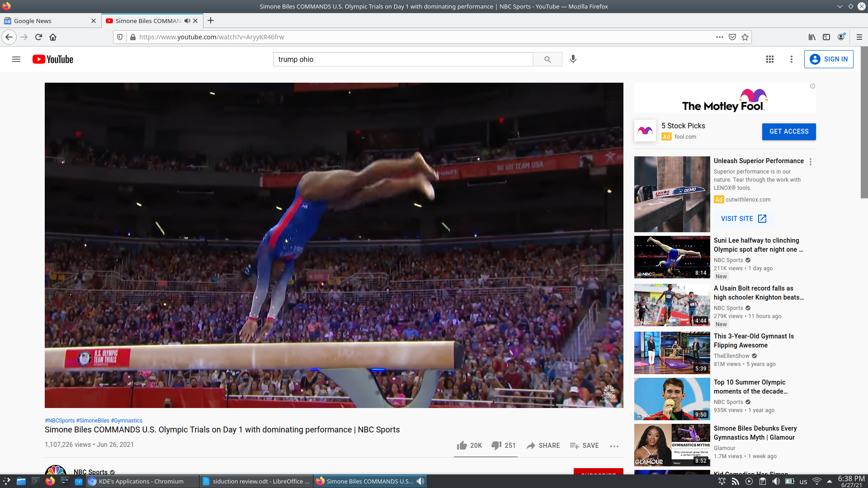Click into the YouTube search field
This screenshot has height=488, width=868.
click(403, 59)
